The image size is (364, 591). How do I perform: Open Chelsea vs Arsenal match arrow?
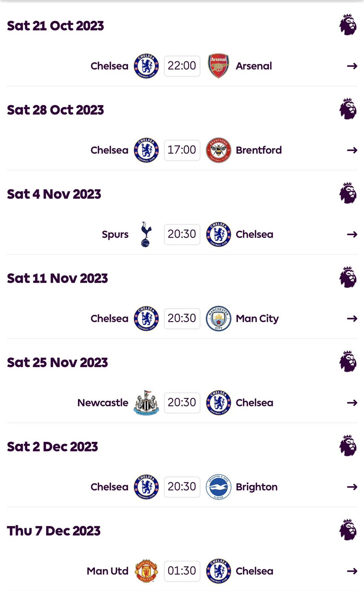pos(352,66)
